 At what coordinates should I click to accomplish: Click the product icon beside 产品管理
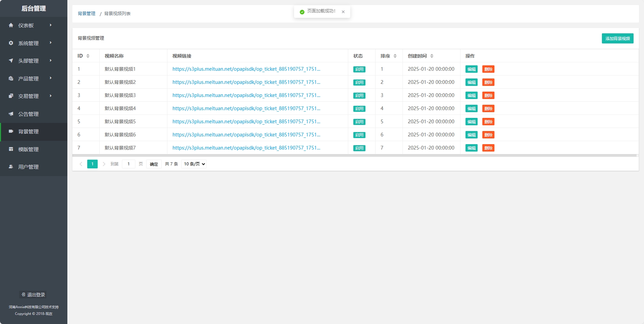(x=11, y=78)
